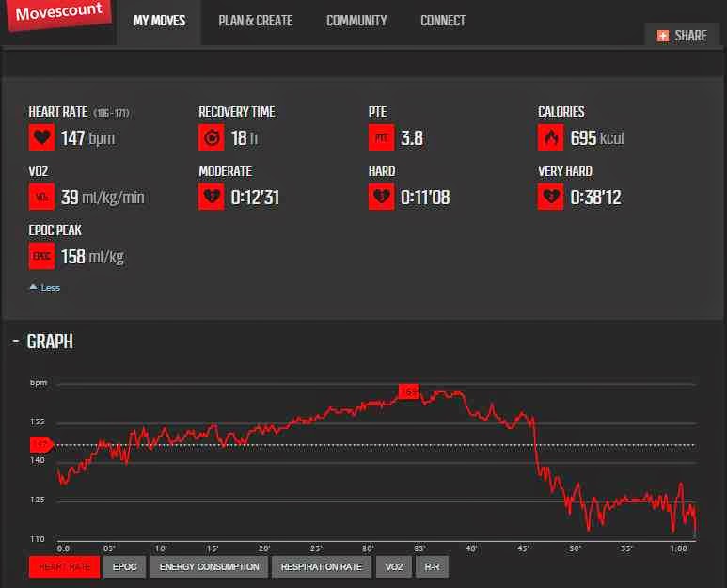Select the Connect menu item

[443, 21]
